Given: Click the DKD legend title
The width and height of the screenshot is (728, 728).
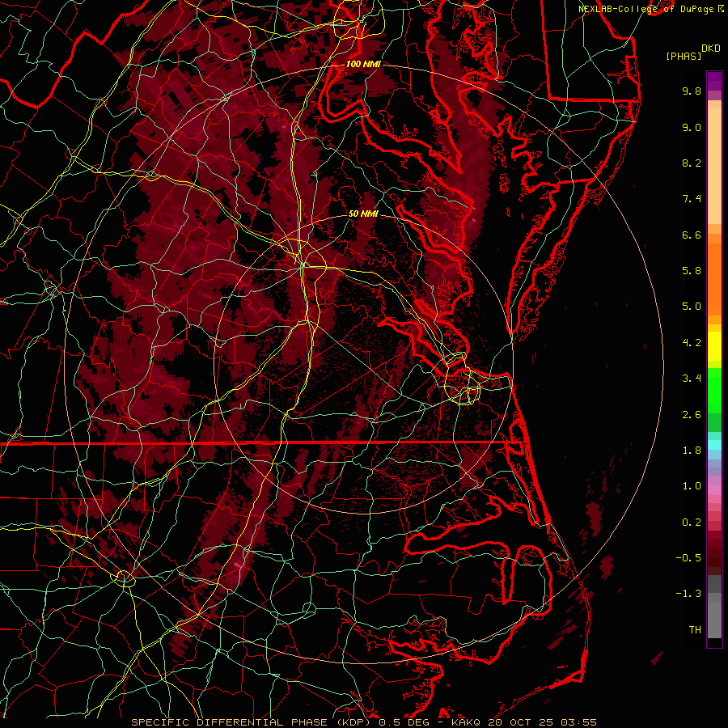Looking at the screenshot, I should (711, 49).
